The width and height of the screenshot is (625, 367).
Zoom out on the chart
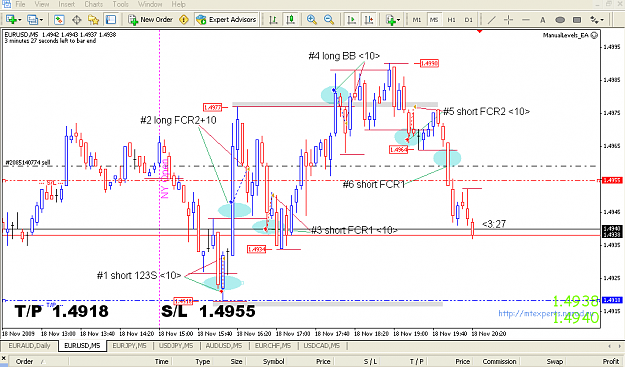coord(329,19)
